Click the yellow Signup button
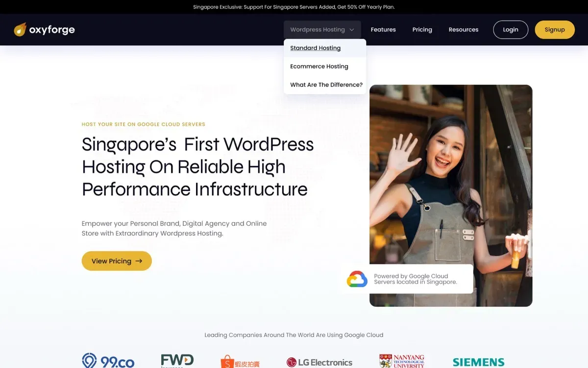This screenshot has width=588, height=368. point(555,29)
